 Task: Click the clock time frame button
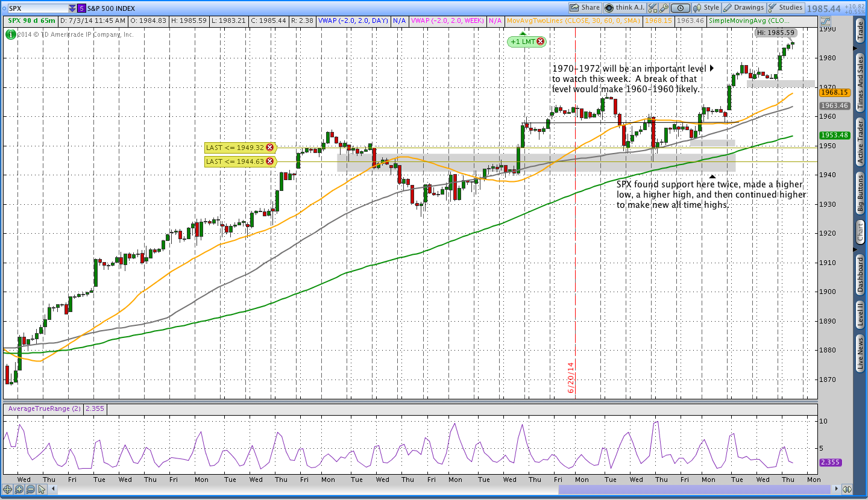coord(681,8)
